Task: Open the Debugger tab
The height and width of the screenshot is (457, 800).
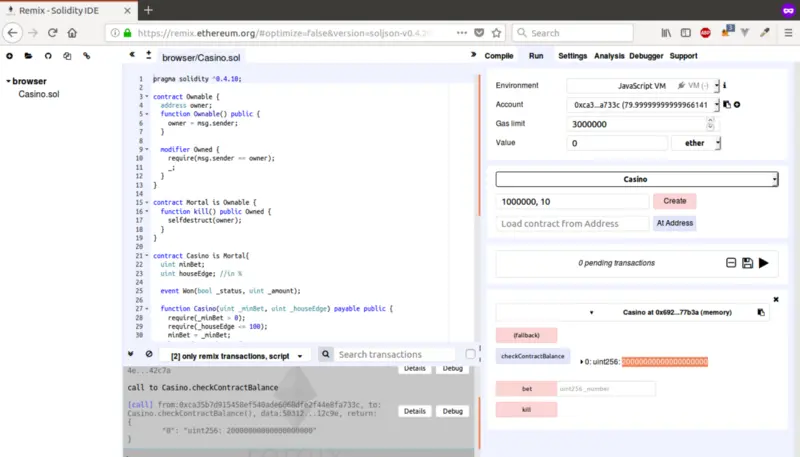Action: (646, 56)
